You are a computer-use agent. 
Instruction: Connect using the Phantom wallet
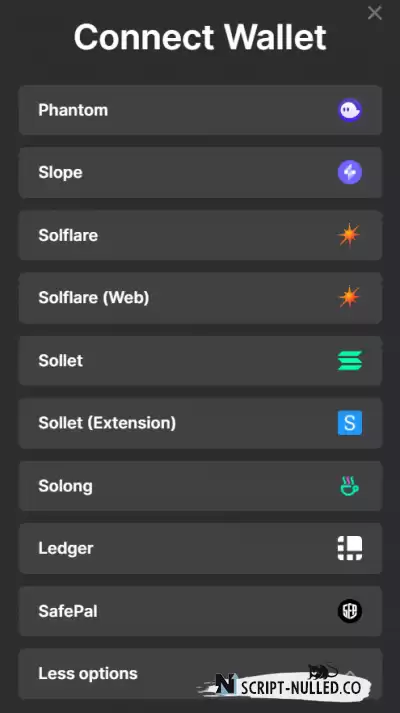pos(200,110)
